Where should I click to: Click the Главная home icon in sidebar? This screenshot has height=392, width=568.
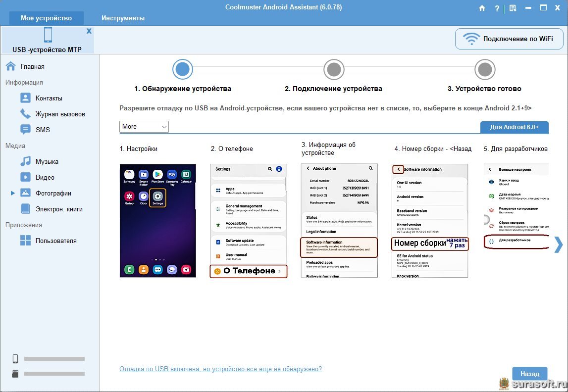[10, 66]
